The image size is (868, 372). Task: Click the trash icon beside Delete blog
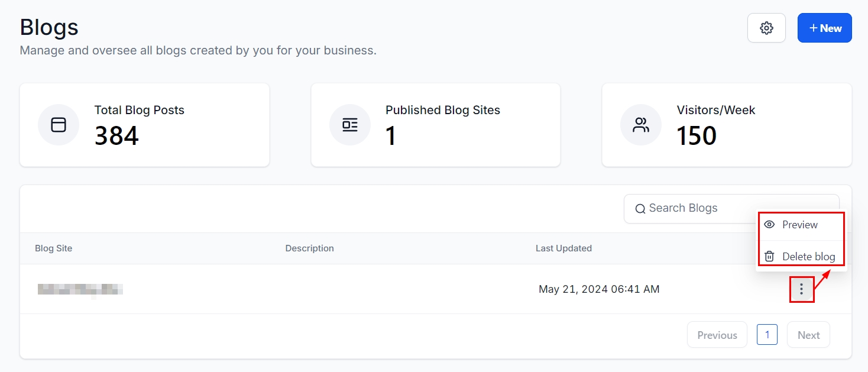(x=769, y=256)
